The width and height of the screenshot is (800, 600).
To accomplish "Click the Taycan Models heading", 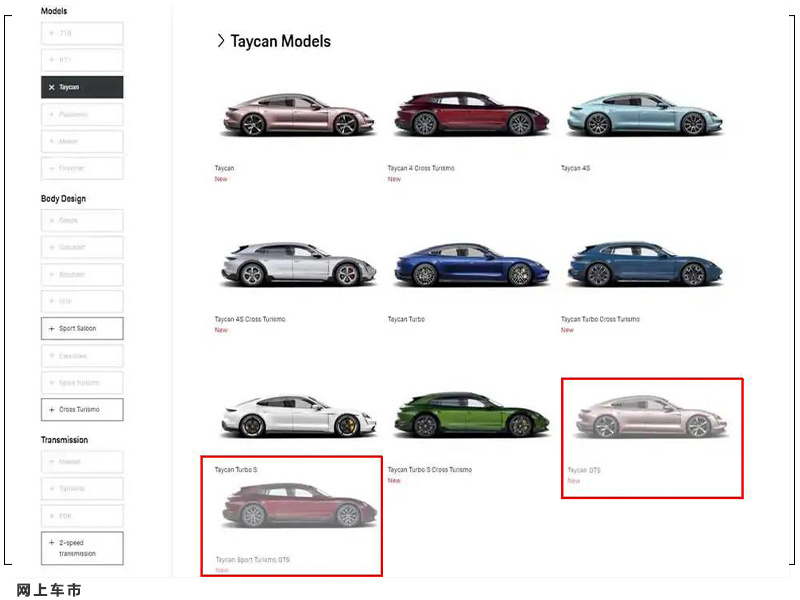I will click(281, 41).
